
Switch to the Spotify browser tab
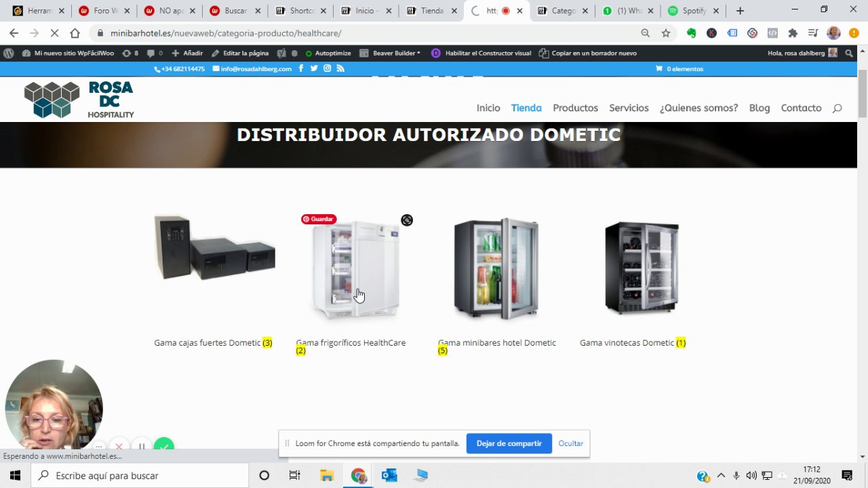coord(693,11)
